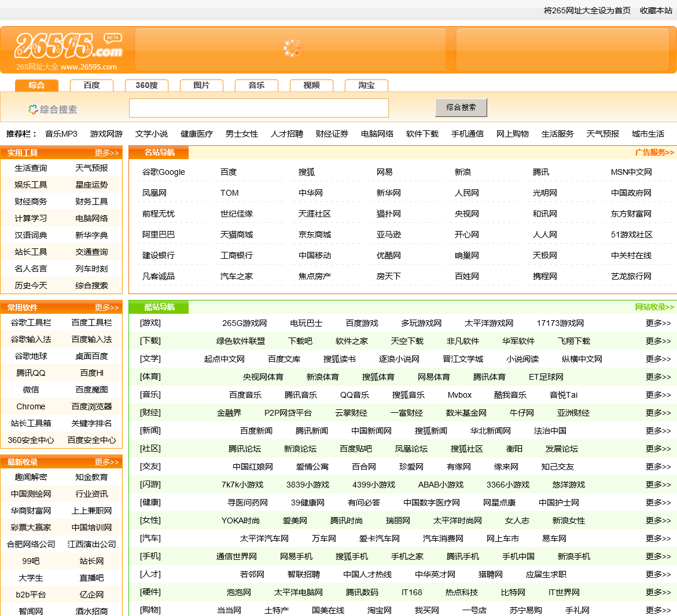Switch to the 百度 search tab
Viewport: 677px width, 616px height.
click(91, 86)
